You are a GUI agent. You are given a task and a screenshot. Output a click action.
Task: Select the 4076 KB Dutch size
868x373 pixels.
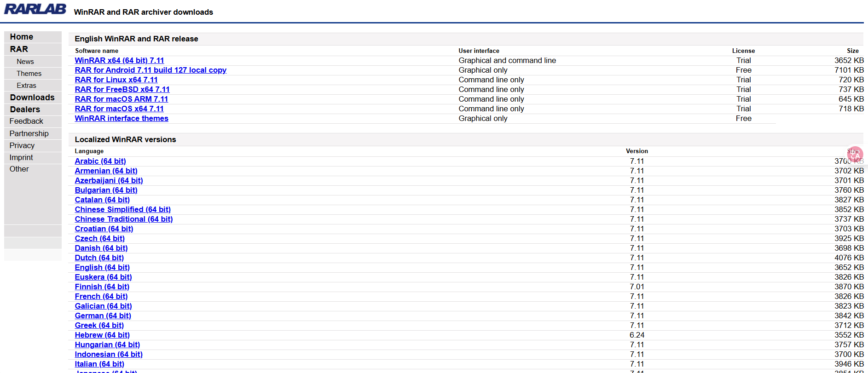point(849,258)
